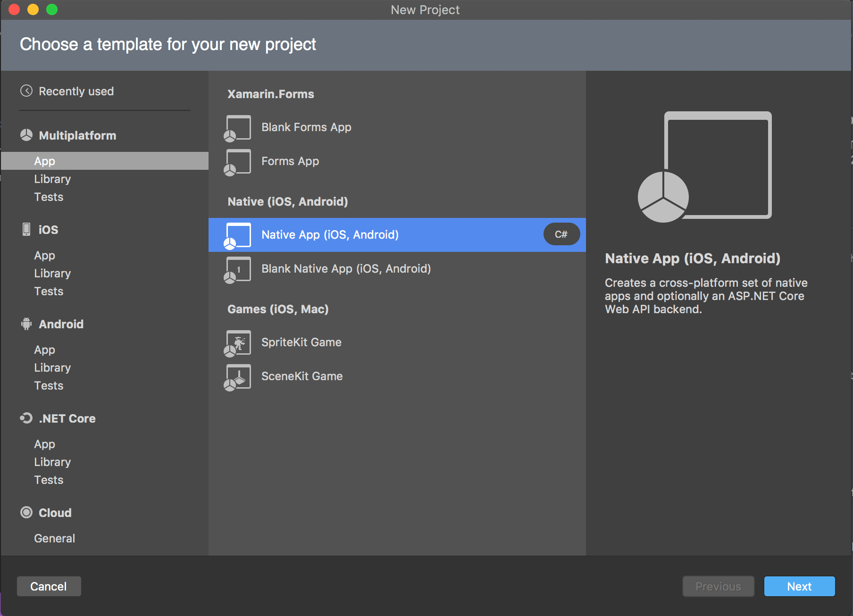Click the Multiplatform globe icon

click(26, 135)
